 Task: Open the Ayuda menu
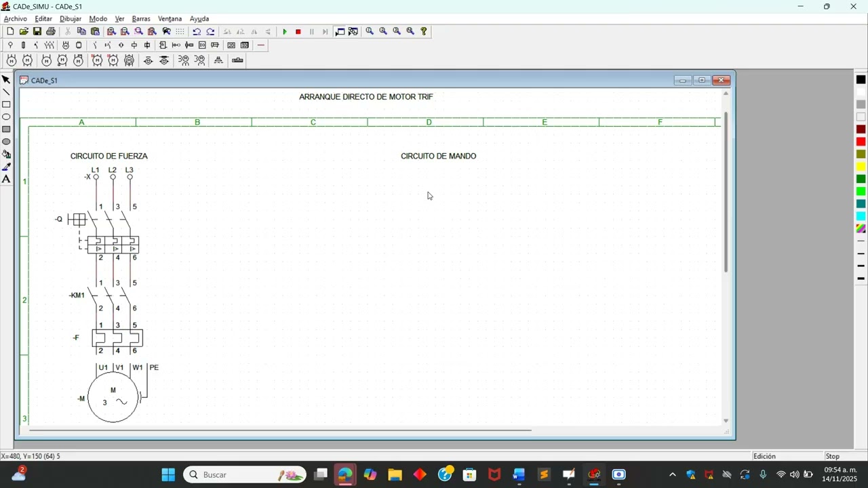point(199,19)
